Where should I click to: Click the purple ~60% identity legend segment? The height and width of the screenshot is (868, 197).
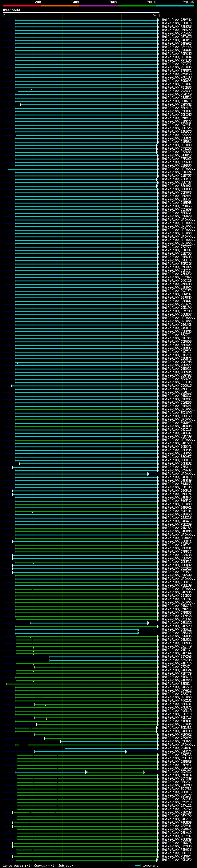coord(98,6)
